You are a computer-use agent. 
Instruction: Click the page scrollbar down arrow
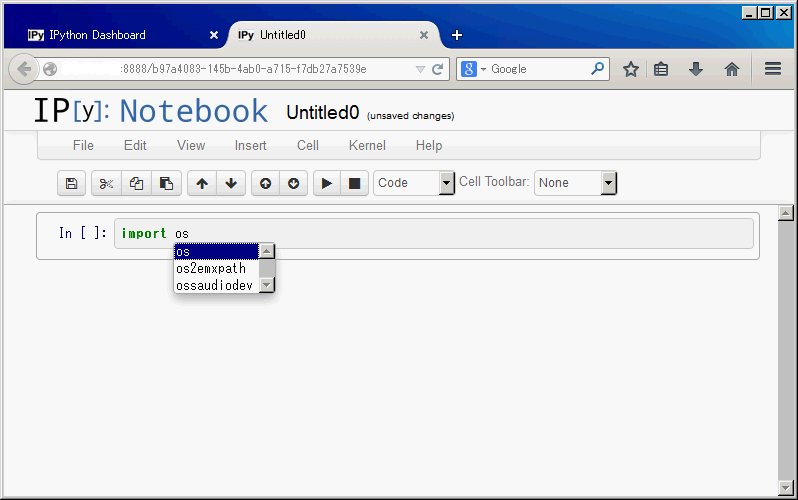786,488
